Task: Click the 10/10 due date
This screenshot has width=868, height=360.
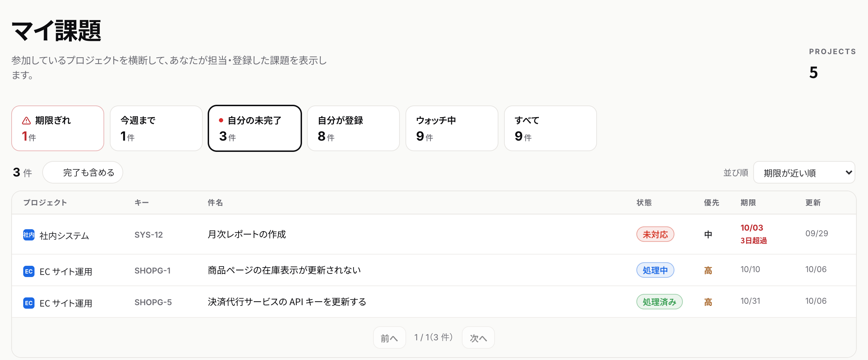Action: click(750, 269)
